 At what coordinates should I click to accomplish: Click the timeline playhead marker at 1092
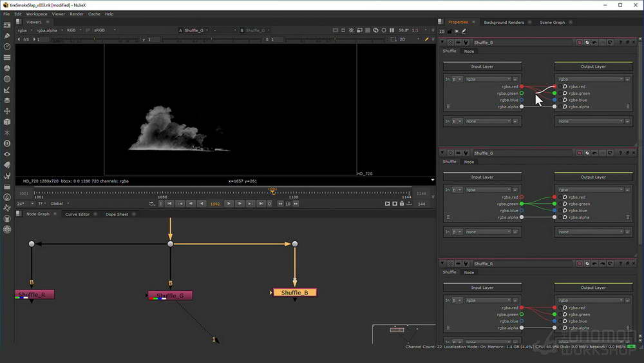272,191
